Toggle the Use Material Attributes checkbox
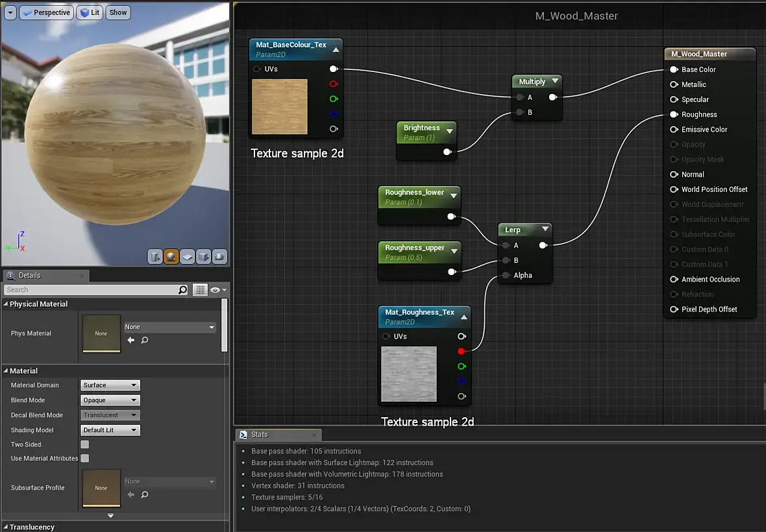 (x=84, y=459)
